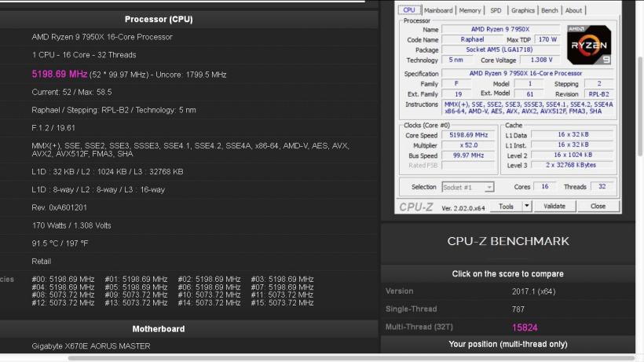Click the Name field AMD Ryzen 9 7950X

(500, 29)
